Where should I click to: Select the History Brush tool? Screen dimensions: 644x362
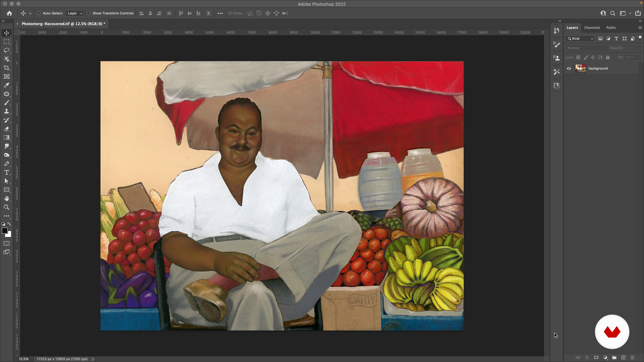(7, 120)
